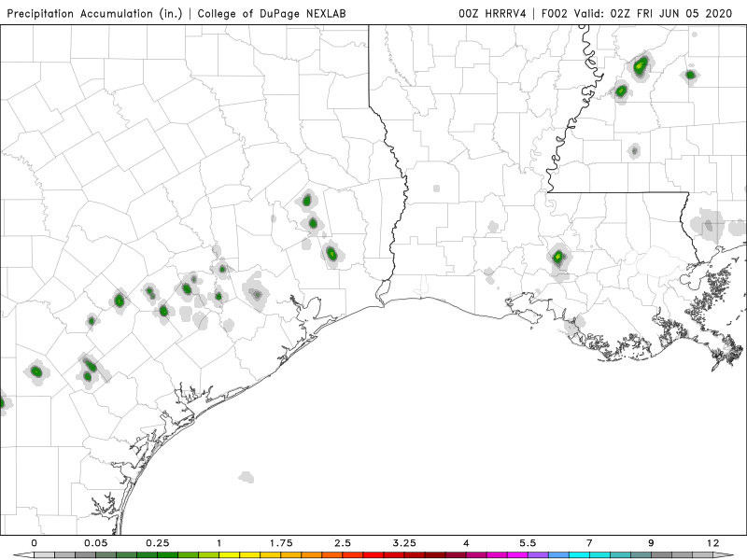The width and height of the screenshot is (747, 560).
Task: Click the legend value "3.25"
Action: click(404, 543)
